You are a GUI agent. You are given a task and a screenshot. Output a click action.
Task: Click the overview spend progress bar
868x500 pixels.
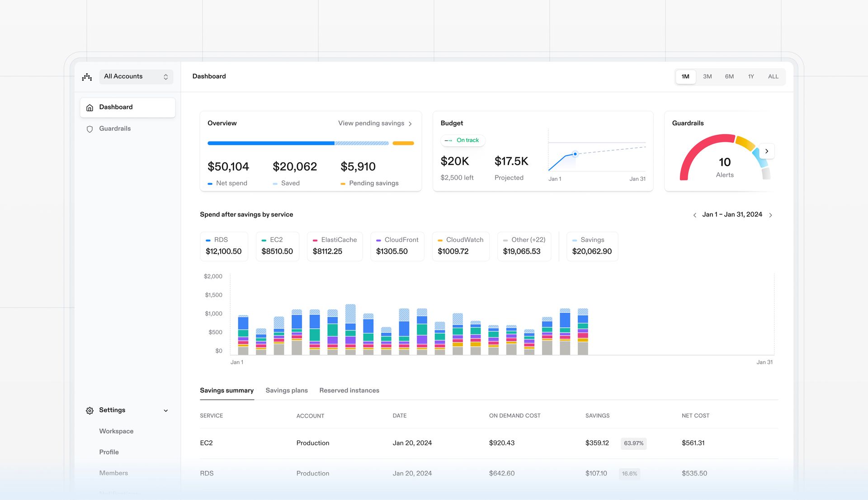[298, 143]
